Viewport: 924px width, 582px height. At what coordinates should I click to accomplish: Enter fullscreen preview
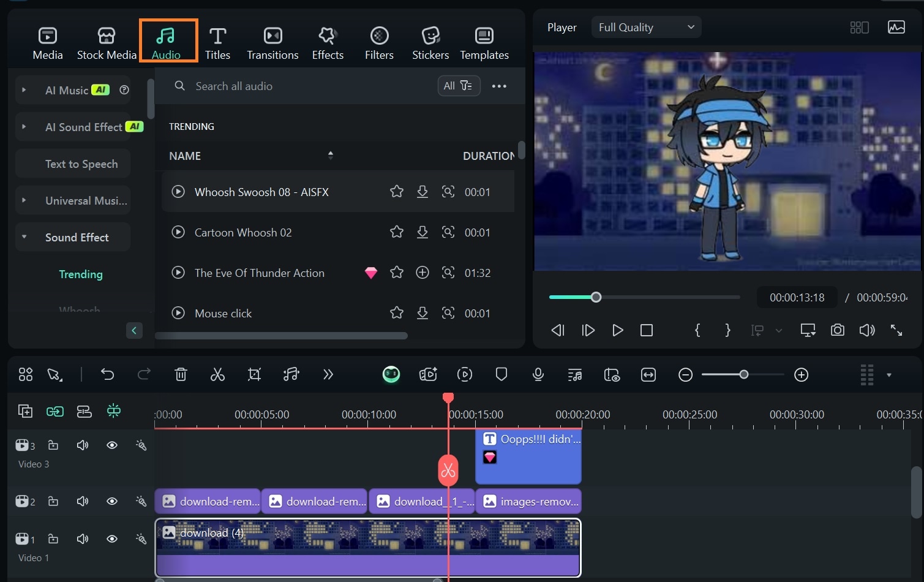(x=896, y=330)
